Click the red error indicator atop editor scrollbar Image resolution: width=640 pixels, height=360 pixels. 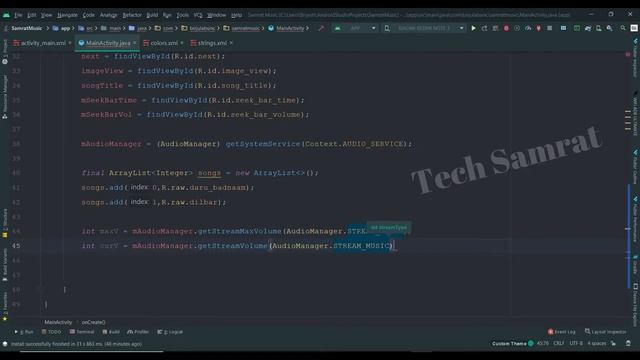click(628, 54)
